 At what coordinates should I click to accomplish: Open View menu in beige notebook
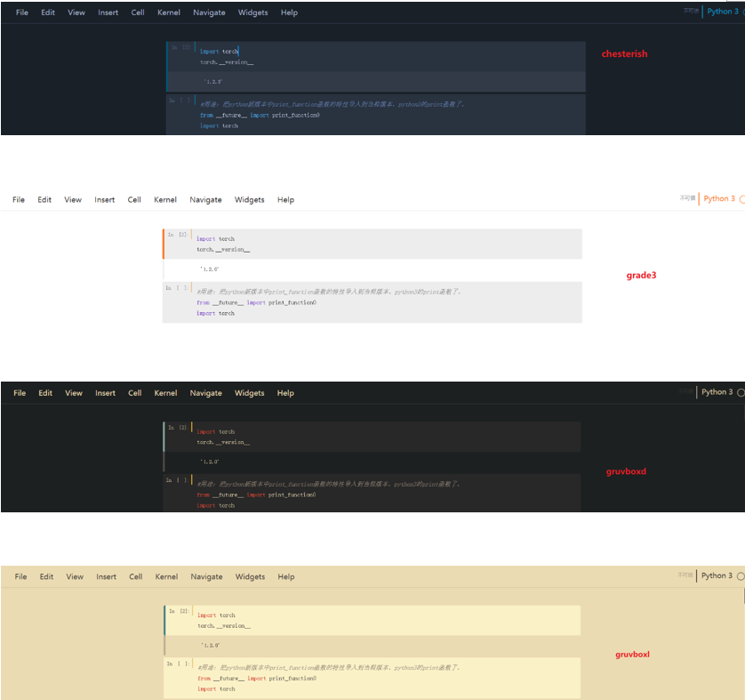tap(75, 576)
